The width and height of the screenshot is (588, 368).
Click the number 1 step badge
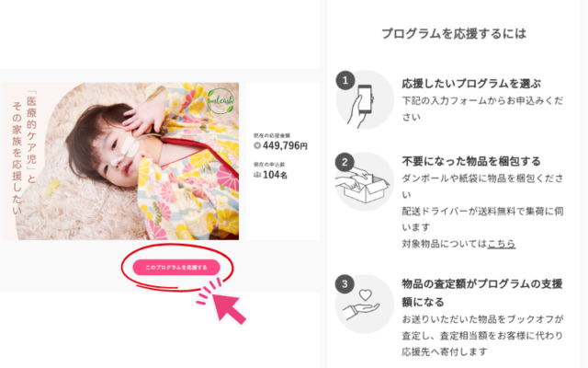tap(345, 80)
